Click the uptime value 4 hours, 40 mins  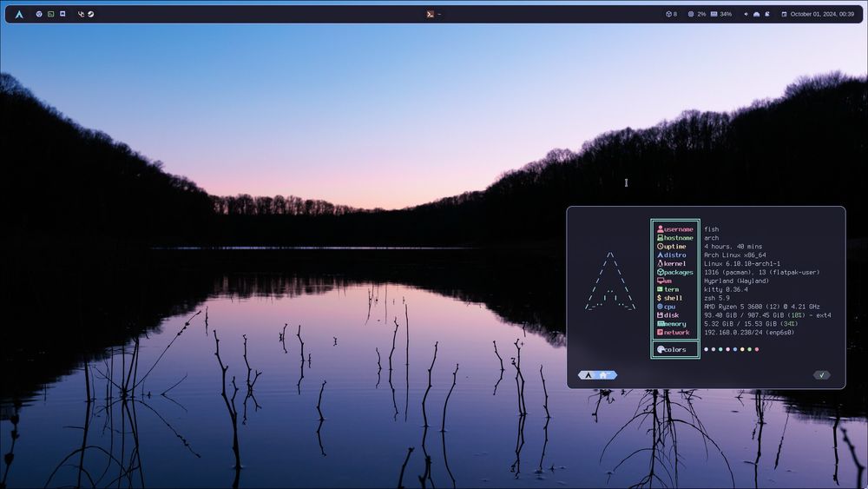coord(733,247)
